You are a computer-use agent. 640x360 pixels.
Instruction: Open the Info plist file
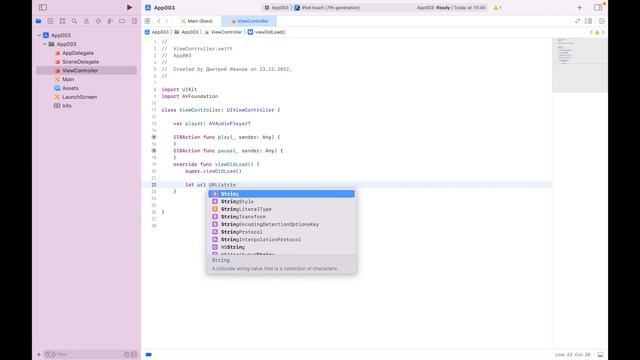coord(67,106)
